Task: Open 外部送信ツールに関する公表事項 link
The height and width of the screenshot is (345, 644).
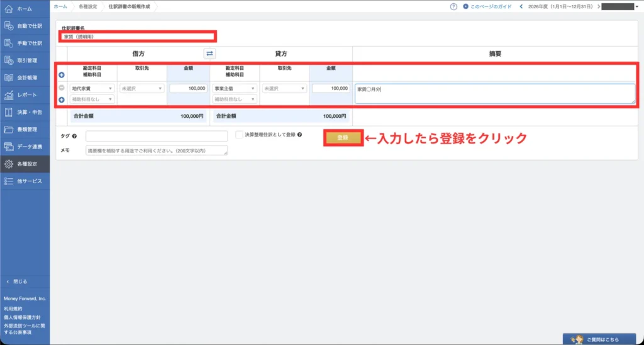Action: point(25,329)
